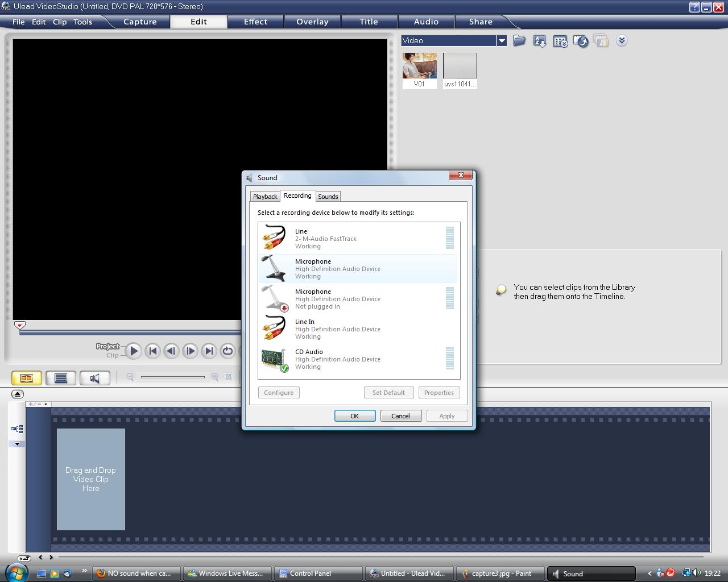
Task: Open the Clip menu
Action: [60, 22]
